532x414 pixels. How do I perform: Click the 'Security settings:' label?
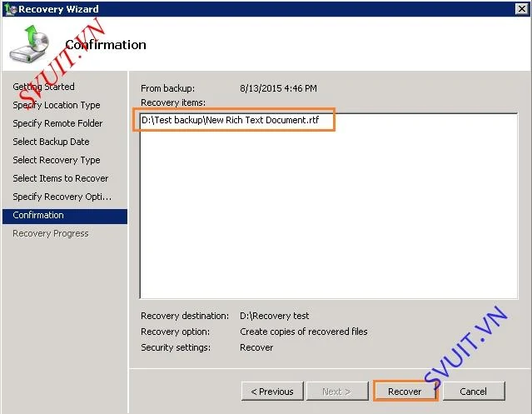[x=176, y=347]
